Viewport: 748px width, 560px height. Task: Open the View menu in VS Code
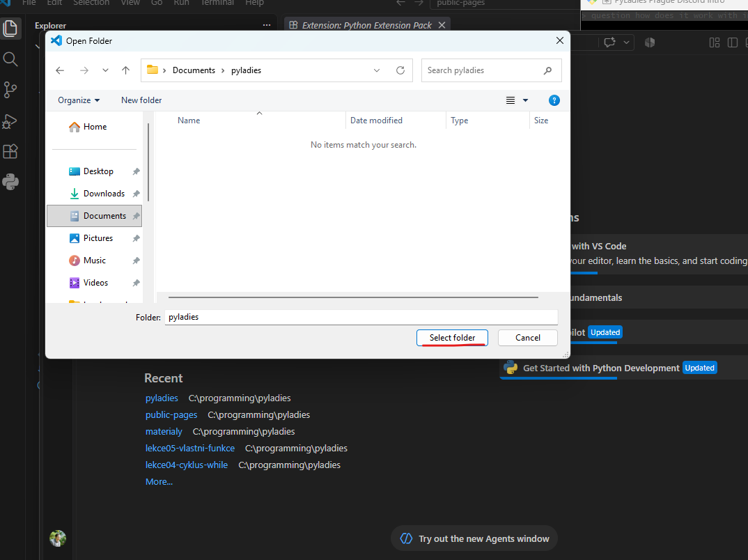click(130, 3)
